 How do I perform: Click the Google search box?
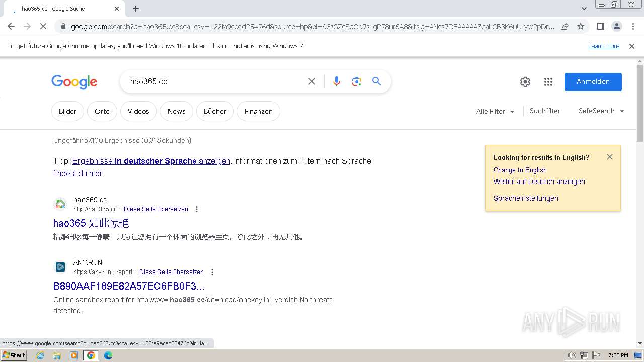click(215, 81)
